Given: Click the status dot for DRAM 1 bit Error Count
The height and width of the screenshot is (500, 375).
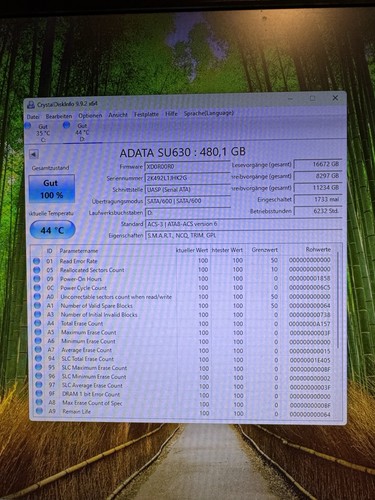Looking at the screenshot, I should (39, 394).
